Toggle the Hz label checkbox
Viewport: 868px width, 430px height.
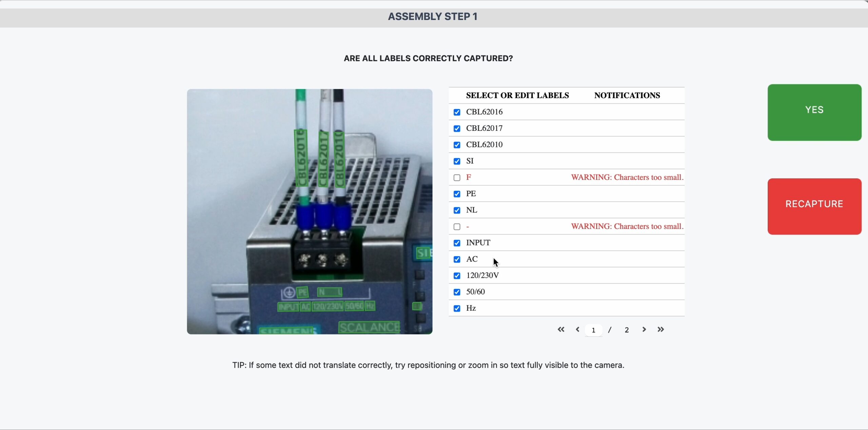click(x=457, y=308)
